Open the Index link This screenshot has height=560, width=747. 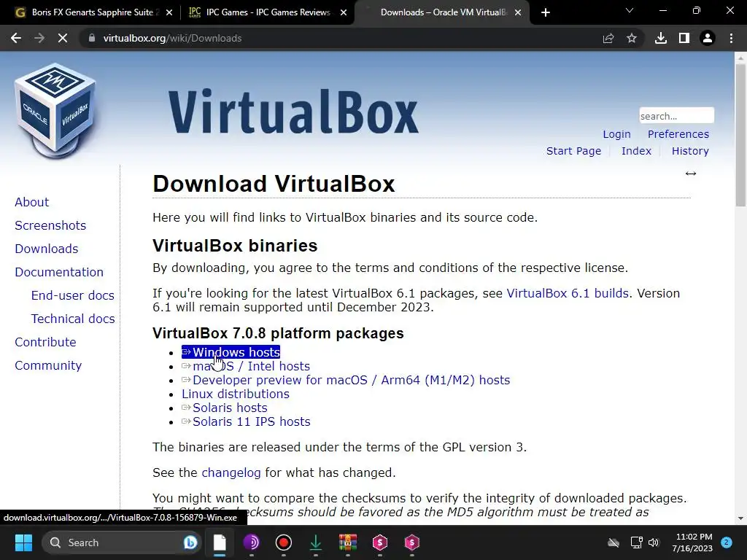pyautogui.click(x=636, y=151)
